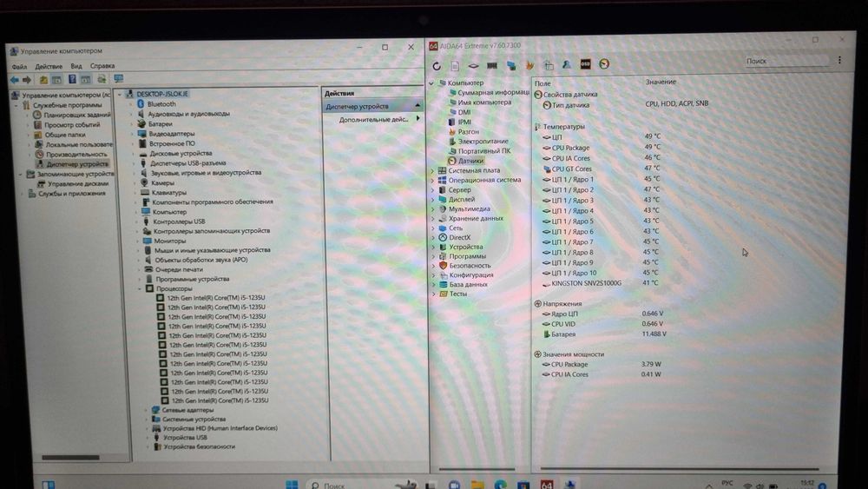868x489 pixels.
Task: Select Диспетчер устройств in left tree
Action: click(x=77, y=164)
